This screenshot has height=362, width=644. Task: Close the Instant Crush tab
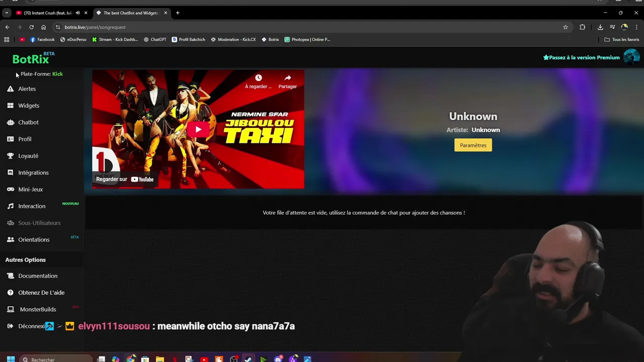coord(86,13)
